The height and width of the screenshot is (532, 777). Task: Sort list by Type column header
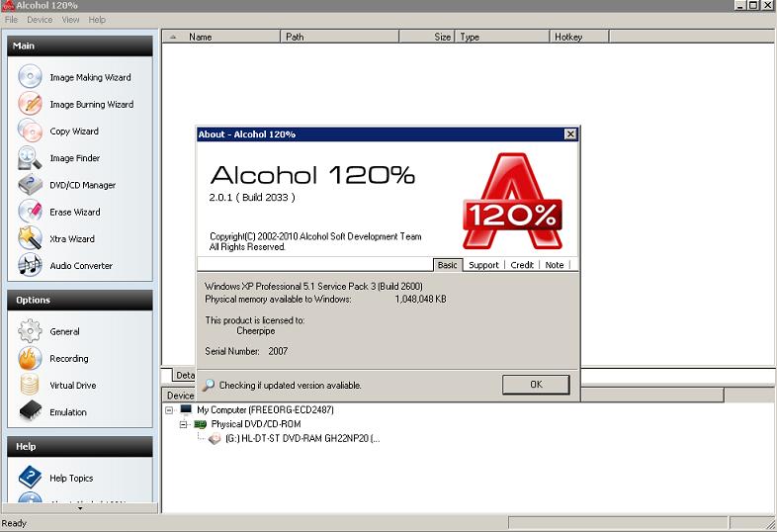pos(502,37)
